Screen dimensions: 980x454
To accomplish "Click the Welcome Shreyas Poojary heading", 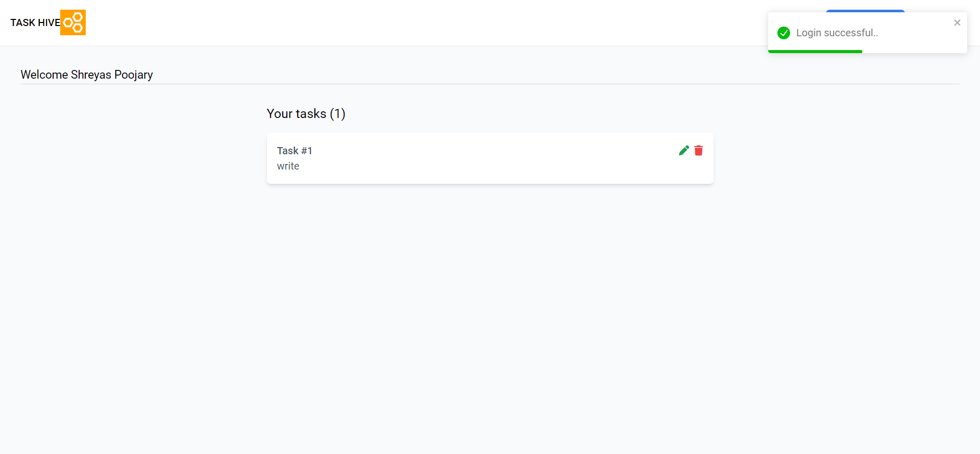I will point(86,75).
